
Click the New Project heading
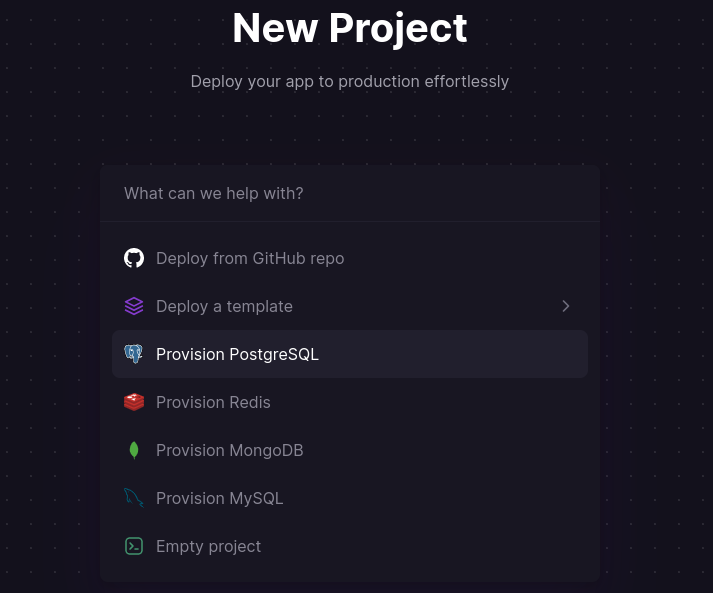[350, 28]
